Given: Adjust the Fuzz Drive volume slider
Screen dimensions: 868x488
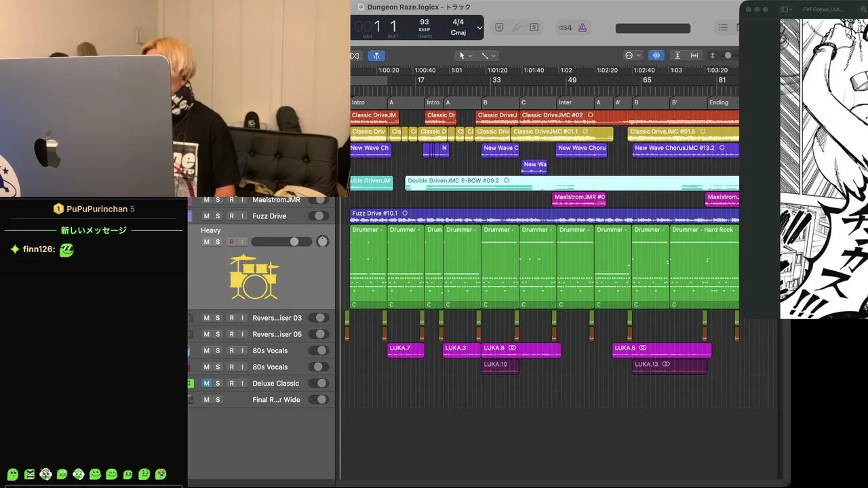Looking at the screenshot, I should point(318,216).
